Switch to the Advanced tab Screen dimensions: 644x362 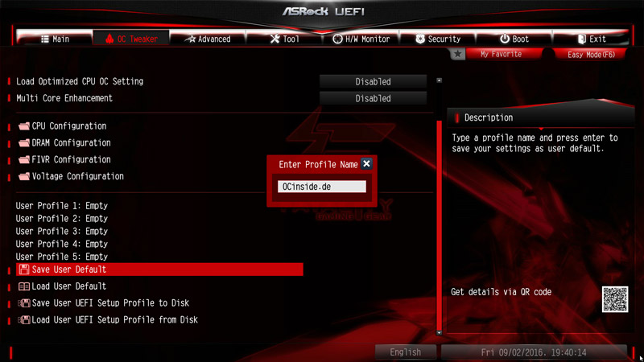point(208,39)
